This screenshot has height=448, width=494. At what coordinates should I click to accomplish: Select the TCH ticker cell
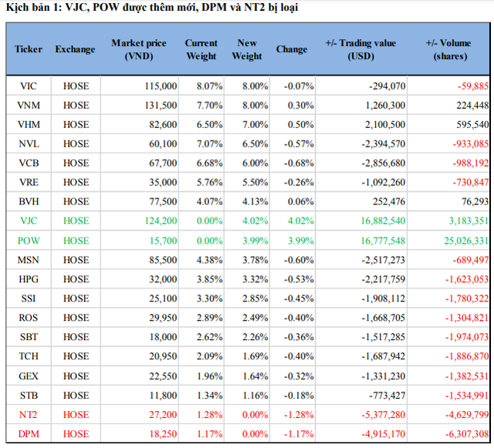coord(29,356)
